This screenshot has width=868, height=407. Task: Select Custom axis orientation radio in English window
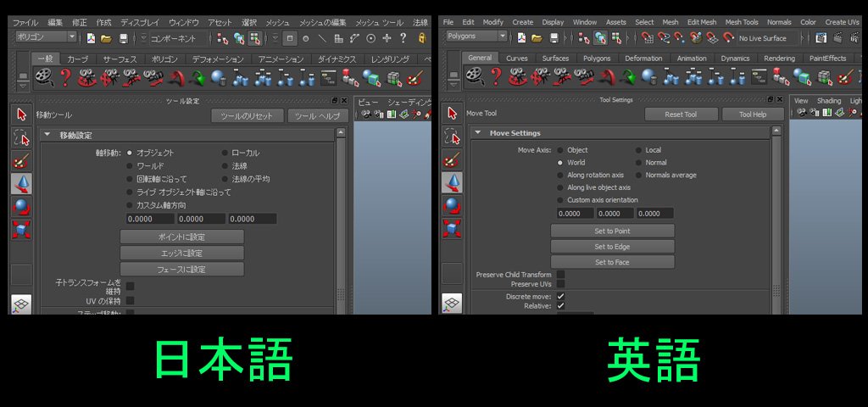click(560, 200)
